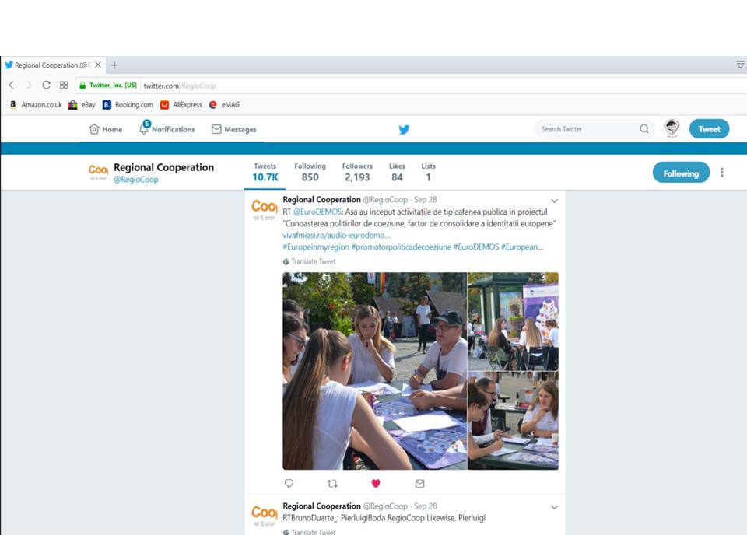Image resolution: width=747 pixels, height=560 pixels.
Task: Click Translate Tweet under the first tweet
Action: 309,261
